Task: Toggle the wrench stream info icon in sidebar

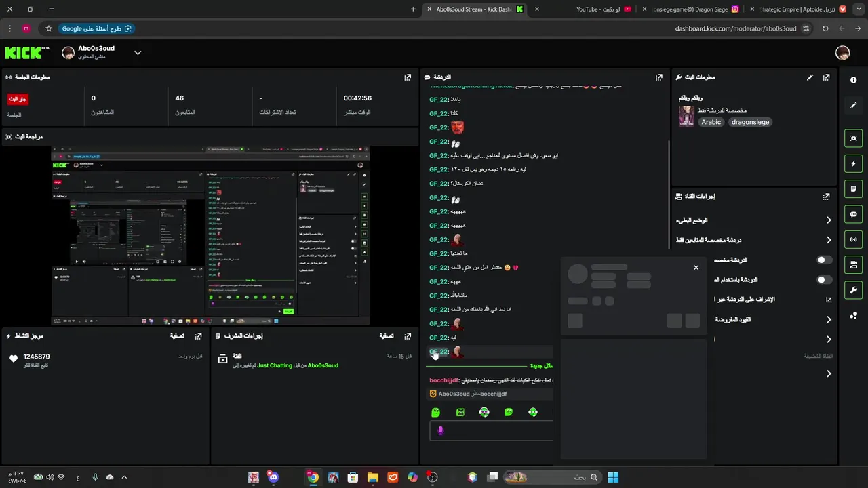Action: coord(853,290)
